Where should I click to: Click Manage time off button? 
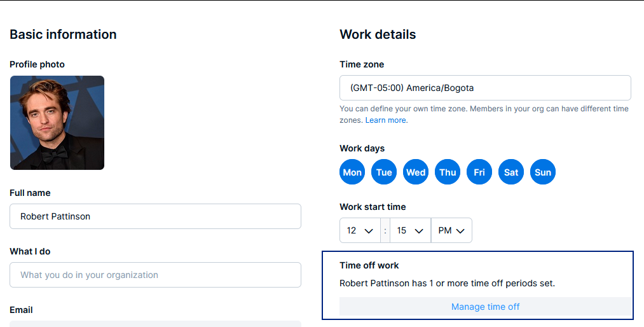click(x=485, y=307)
